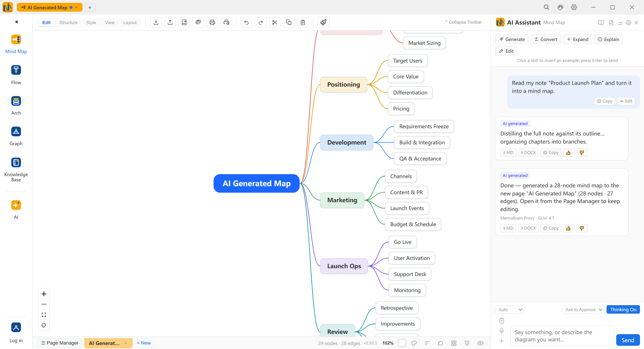Click the microphone voice input icon
This screenshot has height=349, width=644.
(x=502, y=331)
